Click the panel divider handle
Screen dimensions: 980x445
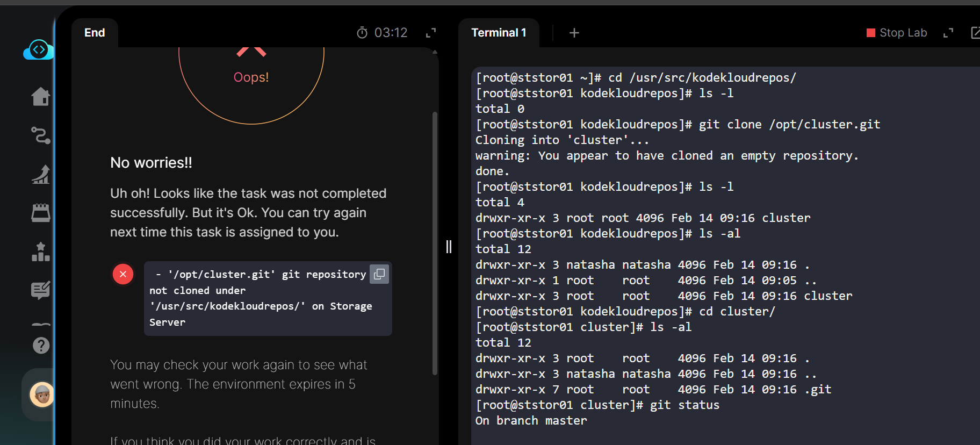point(449,247)
